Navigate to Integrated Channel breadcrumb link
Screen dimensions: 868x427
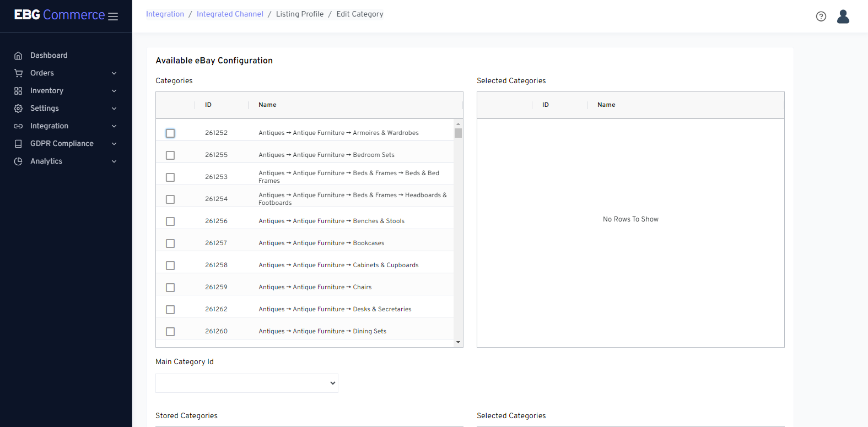tap(230, 14)
